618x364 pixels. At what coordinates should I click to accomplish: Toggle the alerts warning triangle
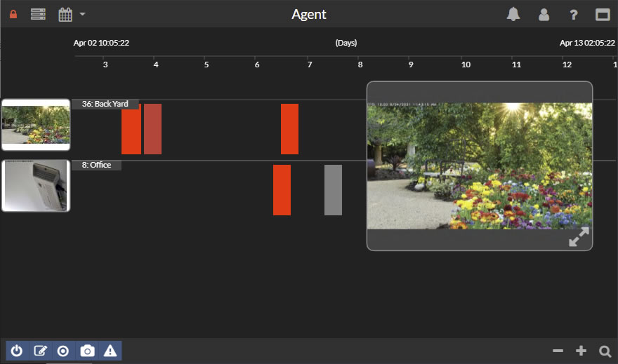tap(110, 351)
